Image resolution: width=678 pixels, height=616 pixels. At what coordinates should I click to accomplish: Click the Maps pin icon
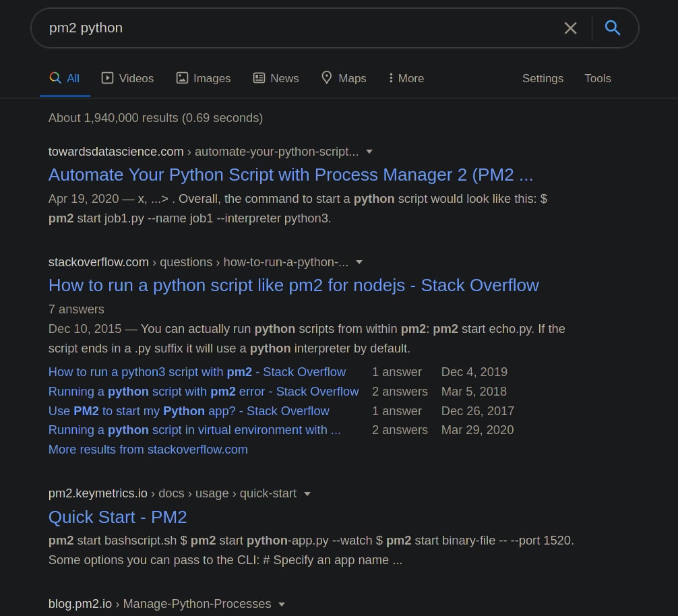(x=326, y=78)
